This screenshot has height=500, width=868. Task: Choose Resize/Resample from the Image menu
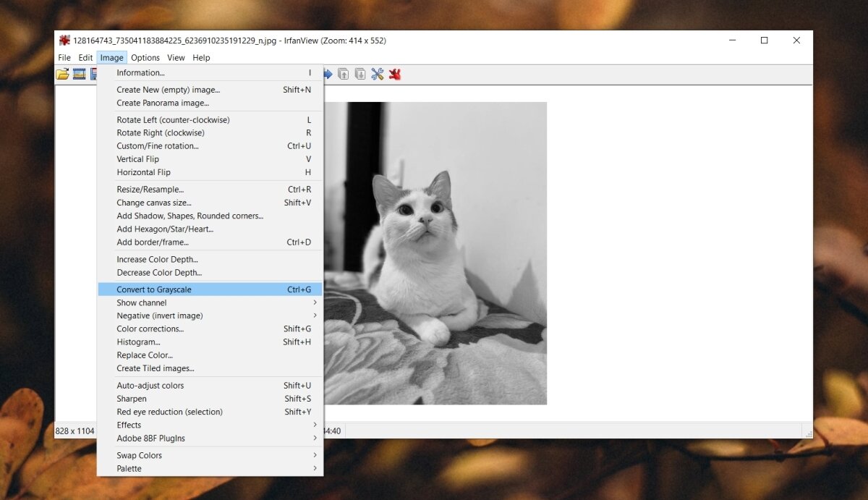[x=148, y=189]
